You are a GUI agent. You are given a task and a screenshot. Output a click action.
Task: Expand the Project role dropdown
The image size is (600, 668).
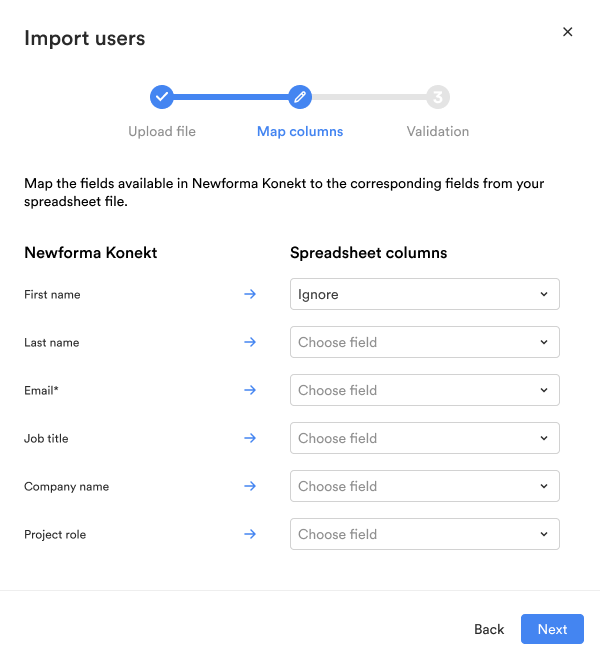(424, 534)
